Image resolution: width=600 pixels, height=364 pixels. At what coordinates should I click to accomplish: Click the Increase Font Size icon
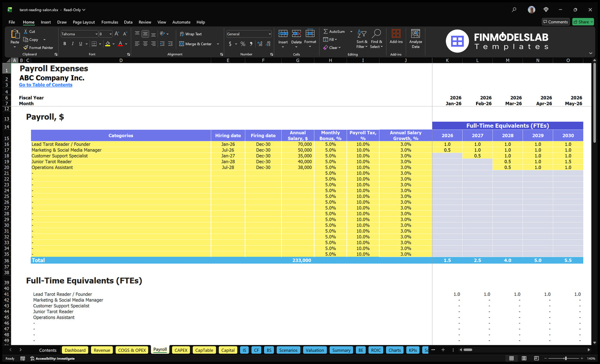pos(117,34)
